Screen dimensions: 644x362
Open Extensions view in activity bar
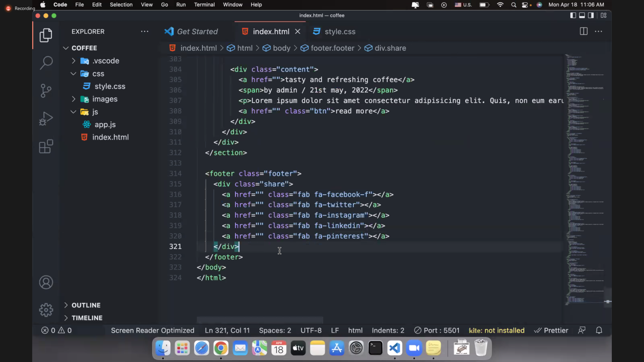[46, 146]
